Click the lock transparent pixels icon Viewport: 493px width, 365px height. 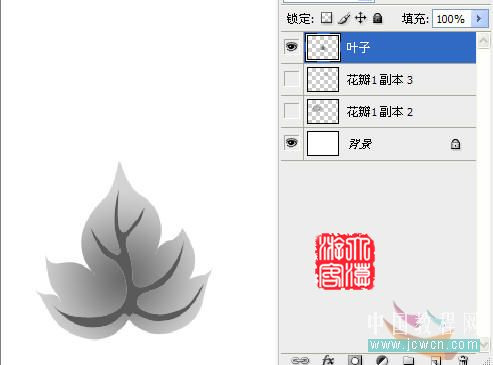(x=326, y=18)
